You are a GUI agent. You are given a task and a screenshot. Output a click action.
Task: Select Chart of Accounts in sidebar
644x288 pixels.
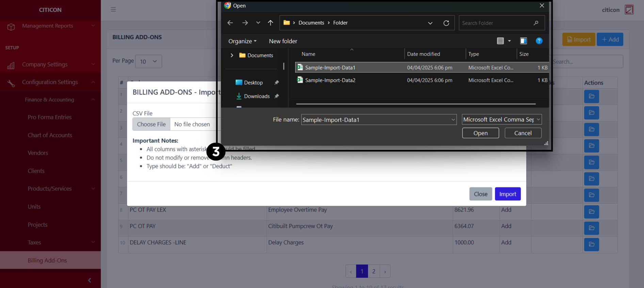coord(50,135)
